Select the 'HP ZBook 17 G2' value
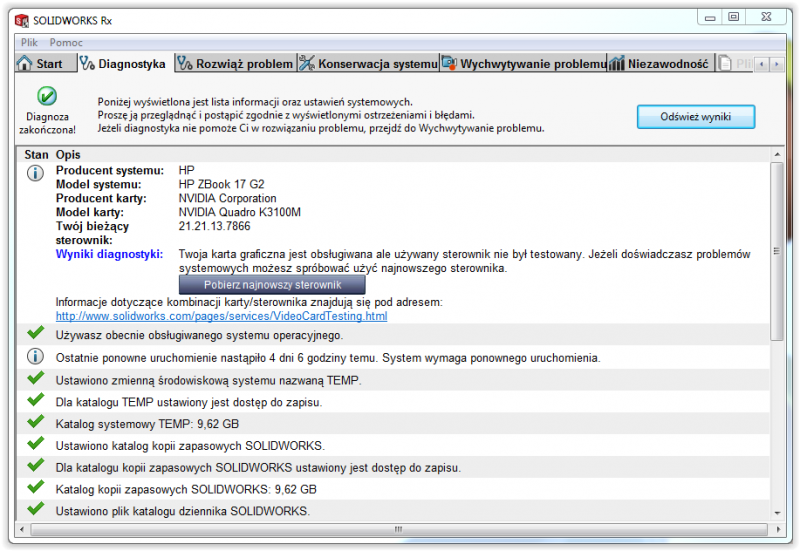 tap(221, 184)
